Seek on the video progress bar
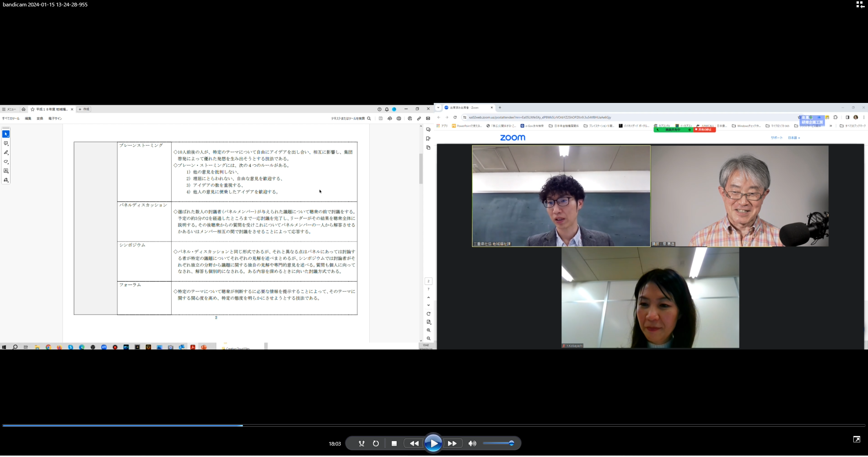Screen dimensions: 868x457 pos(434,425)
